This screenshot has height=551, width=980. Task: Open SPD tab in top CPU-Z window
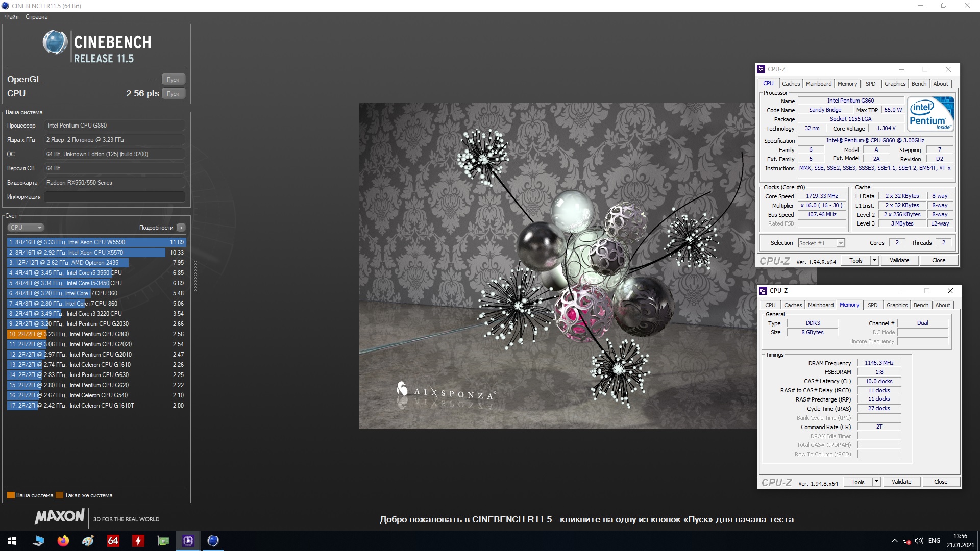coord(871,84)
